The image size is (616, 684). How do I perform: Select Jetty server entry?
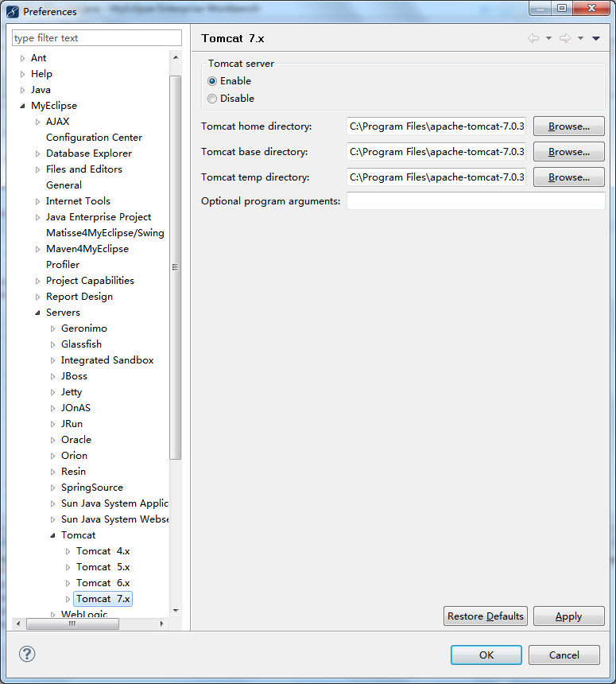click(72, 392)
